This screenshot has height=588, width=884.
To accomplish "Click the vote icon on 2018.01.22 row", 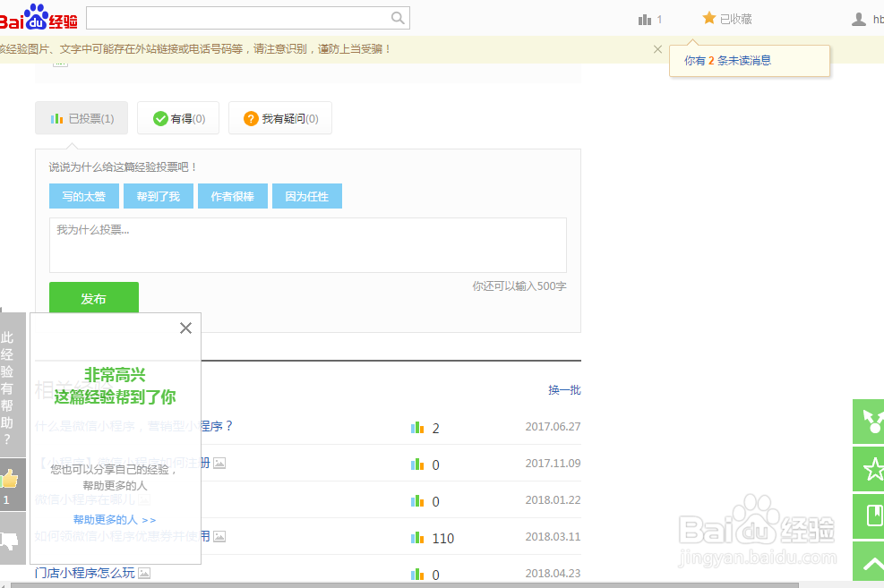I will 417,500.
